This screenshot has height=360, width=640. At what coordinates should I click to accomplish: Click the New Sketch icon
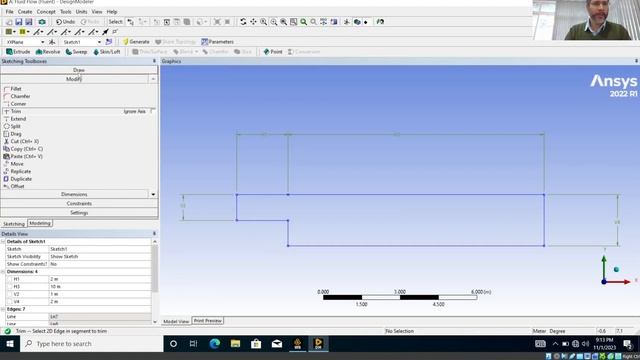click(x=109, y=42)
